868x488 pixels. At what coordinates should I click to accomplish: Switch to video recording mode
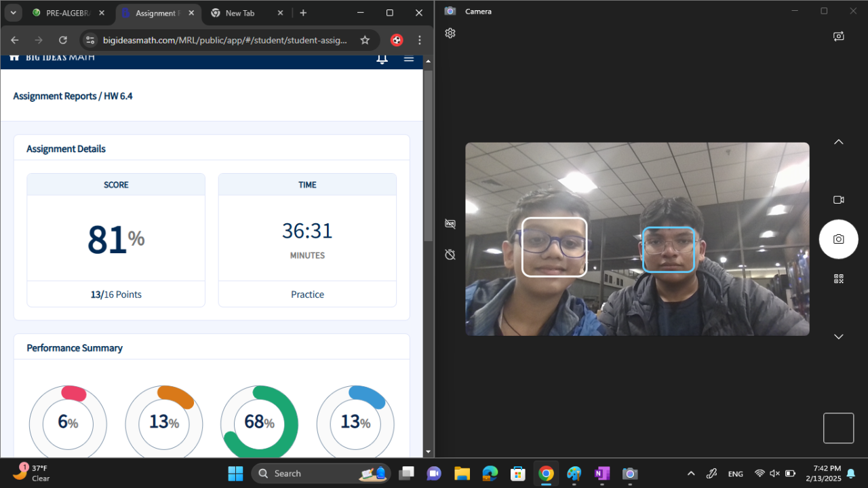point(839,200)
